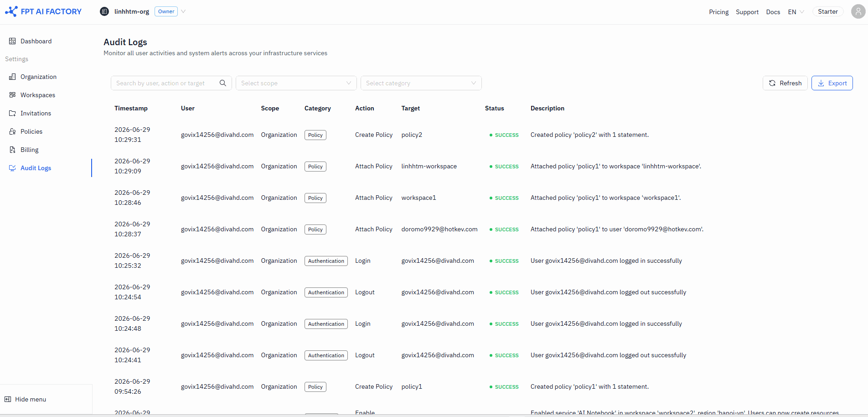Click the SUCCESS status for policy2 row

504,135
